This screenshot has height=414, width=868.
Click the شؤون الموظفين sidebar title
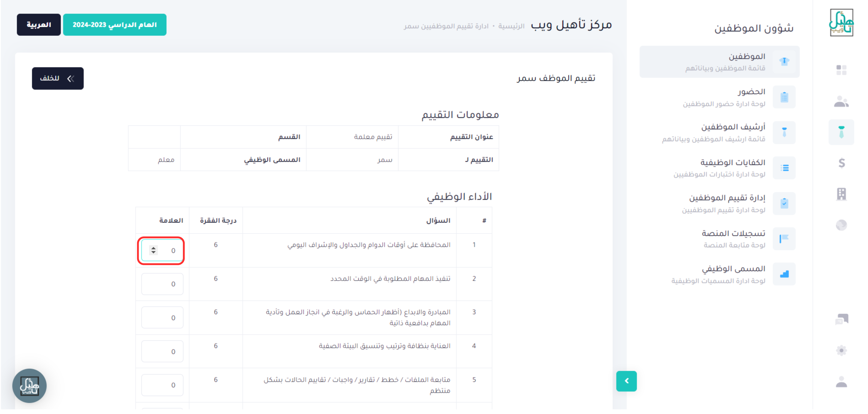pos(754,28)
